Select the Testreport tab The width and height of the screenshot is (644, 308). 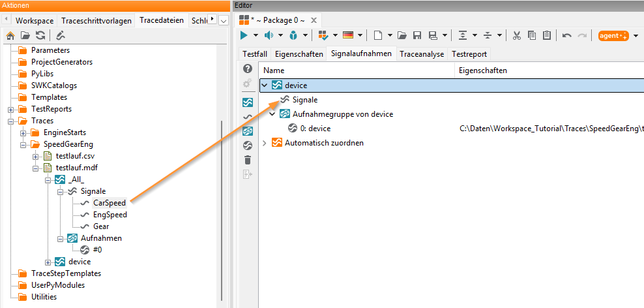(x=469, y=54)
